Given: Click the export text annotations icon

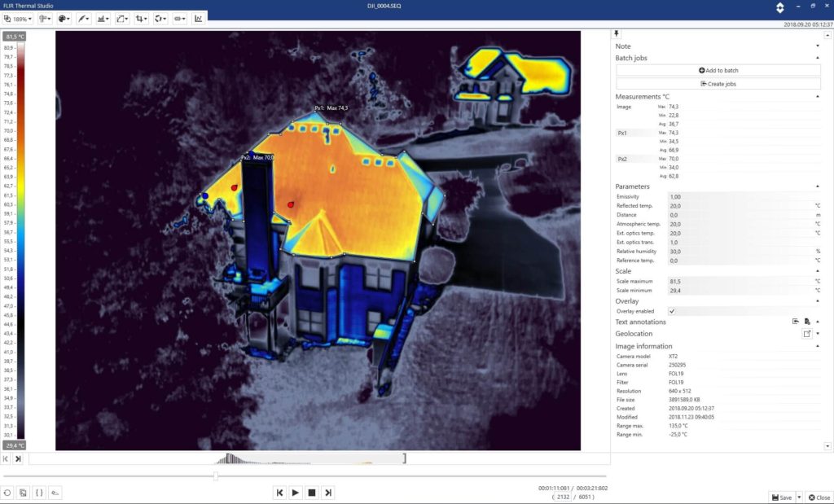Looking at the screenshot, I should [x=796, y=322].
